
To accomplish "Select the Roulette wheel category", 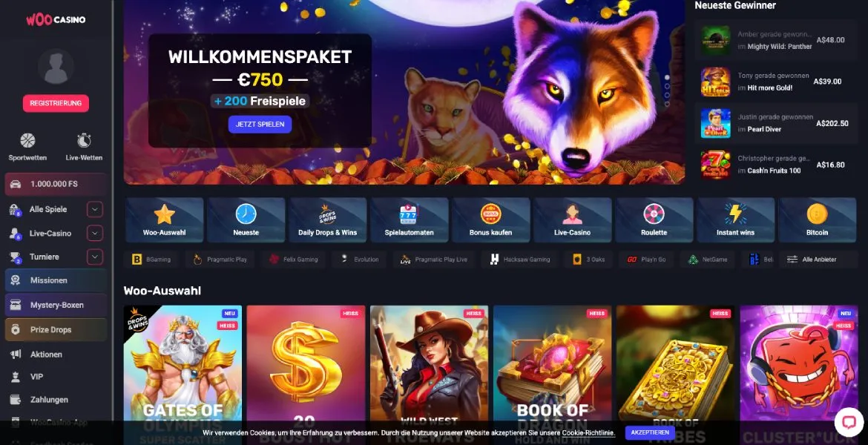I will [654, 220].
